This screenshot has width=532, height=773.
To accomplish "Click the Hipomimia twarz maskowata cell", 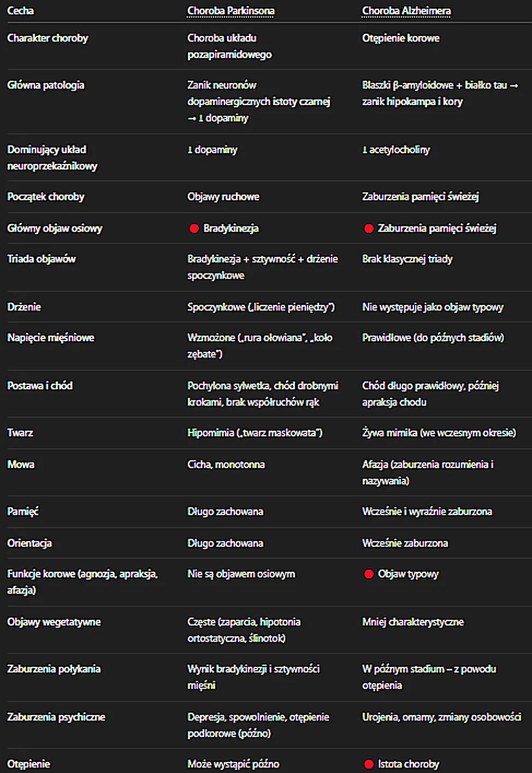I will 255,433.
